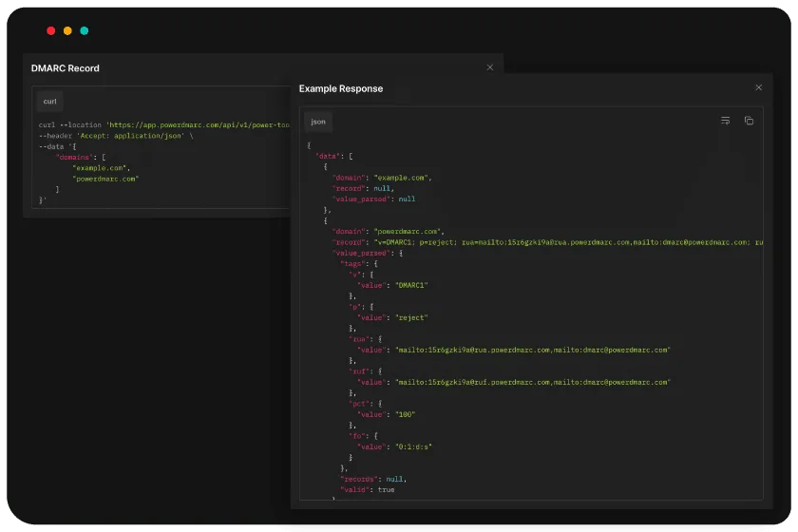Click the "0:1:d:s" value line
This screenshot has height=532, width=798.
click(394, 446)
